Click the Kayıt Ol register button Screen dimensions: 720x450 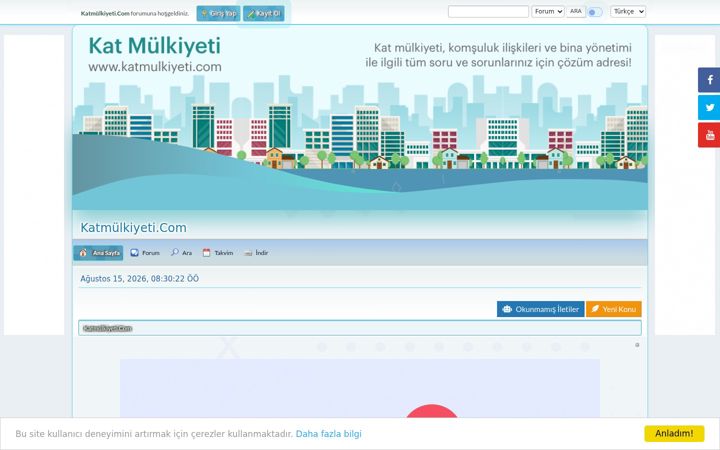(264, 13)
